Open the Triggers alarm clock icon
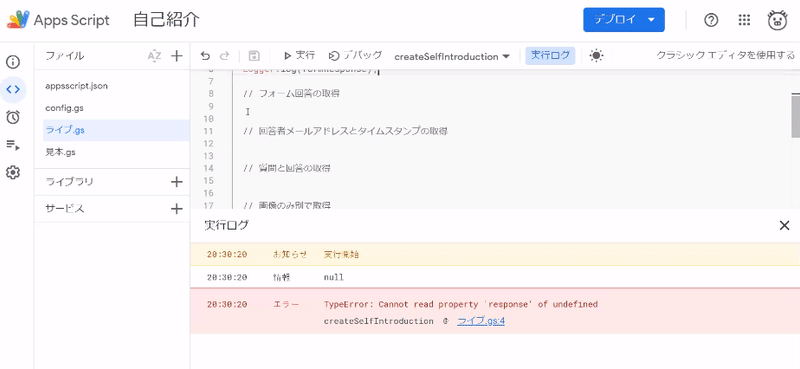Image resolution: width=800 pixels, height=369 pixels. [x=13, y=117]
